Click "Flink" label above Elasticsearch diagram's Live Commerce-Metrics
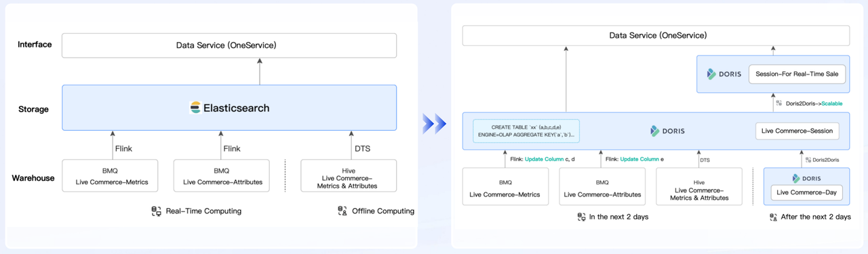Image resolution: width=868 pixels, height=254 pixels. coord(123,148)
